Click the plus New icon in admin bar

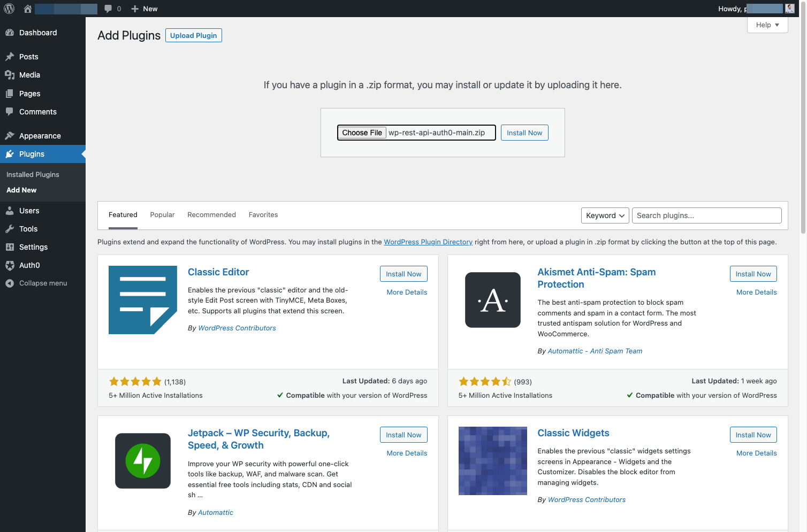(135, 9)
